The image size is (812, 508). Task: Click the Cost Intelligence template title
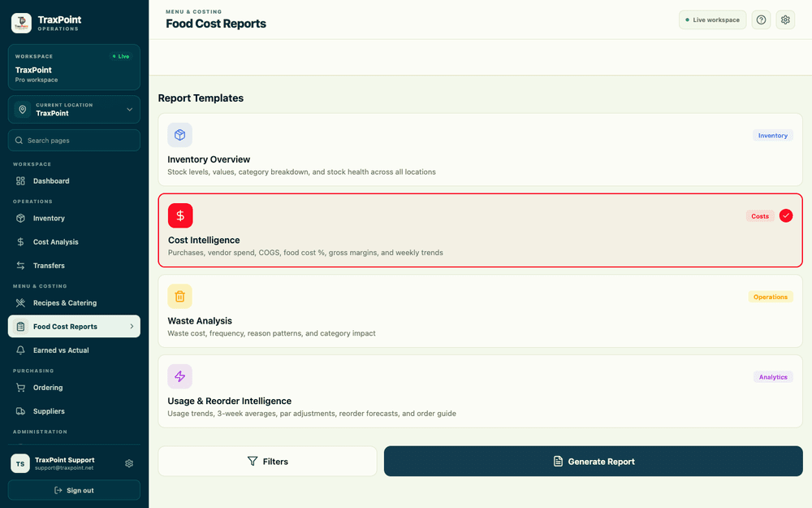(x=204, y=240)
